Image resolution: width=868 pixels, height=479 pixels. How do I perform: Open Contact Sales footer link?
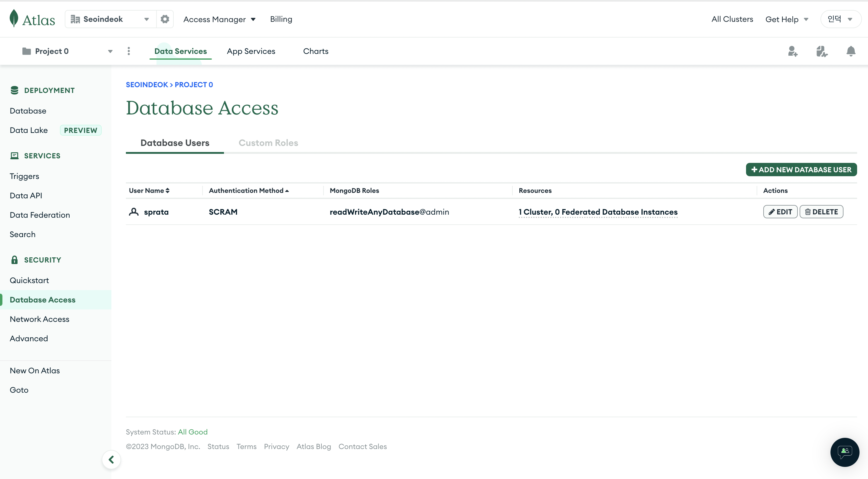click(363, 446)
